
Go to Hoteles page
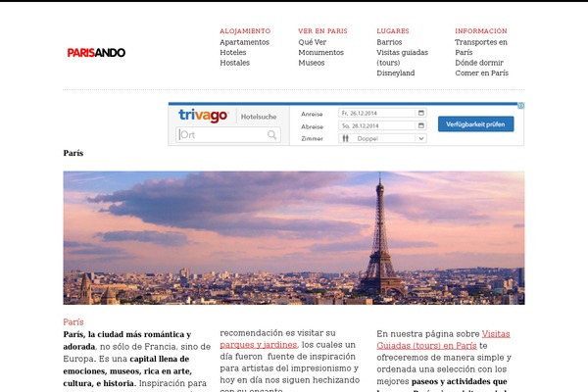click(233, 53)
